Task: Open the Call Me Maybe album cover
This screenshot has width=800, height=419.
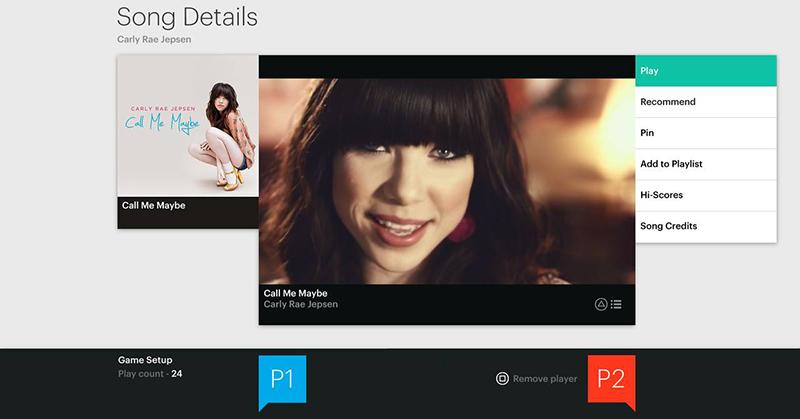Action: (188, 127)
